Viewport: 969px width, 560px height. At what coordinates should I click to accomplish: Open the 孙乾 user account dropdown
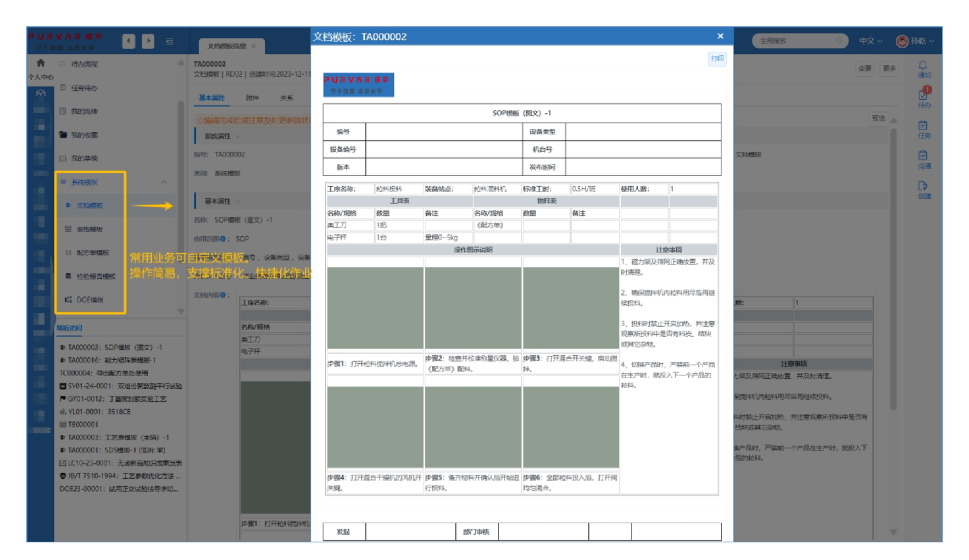pyautogui.click(x=915, y=41)
